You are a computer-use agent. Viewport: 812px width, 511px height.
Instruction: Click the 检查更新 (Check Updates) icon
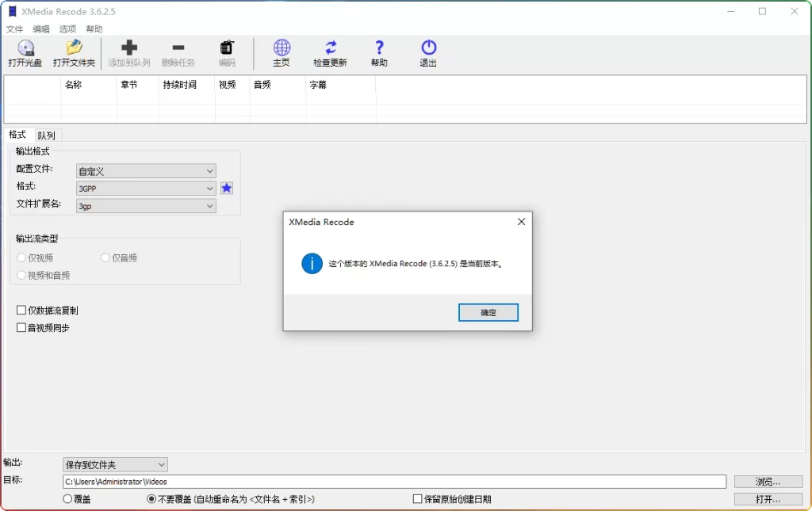[330, 52]
